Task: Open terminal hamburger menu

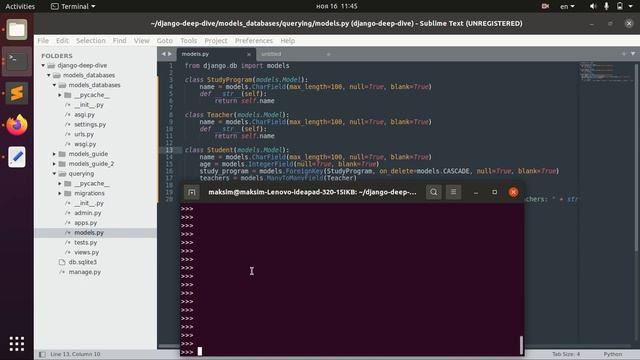Action: click(453, 192)
